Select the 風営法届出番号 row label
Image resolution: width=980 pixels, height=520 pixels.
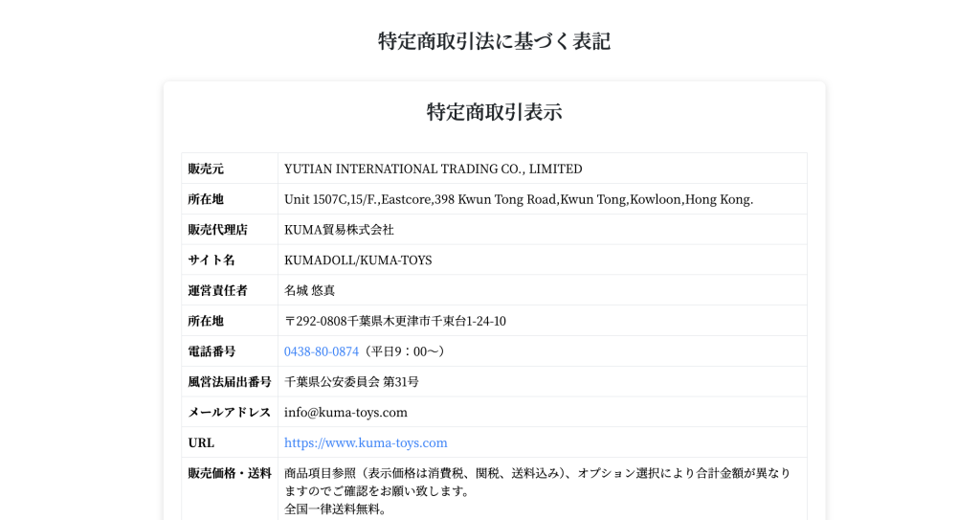[x=230, y=382]
